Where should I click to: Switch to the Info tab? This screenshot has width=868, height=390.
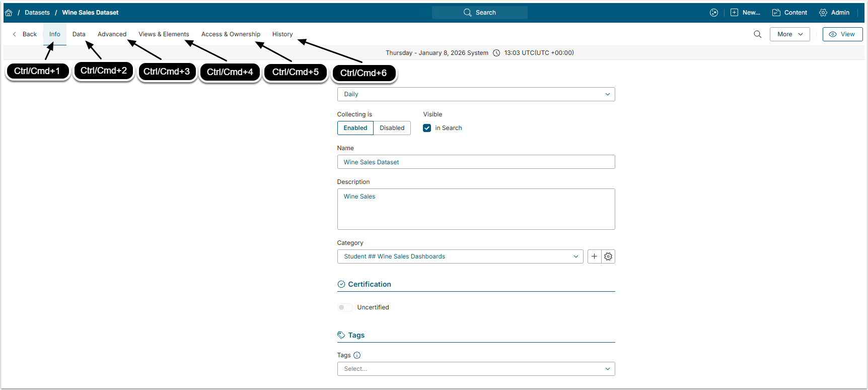click(55, 34)
